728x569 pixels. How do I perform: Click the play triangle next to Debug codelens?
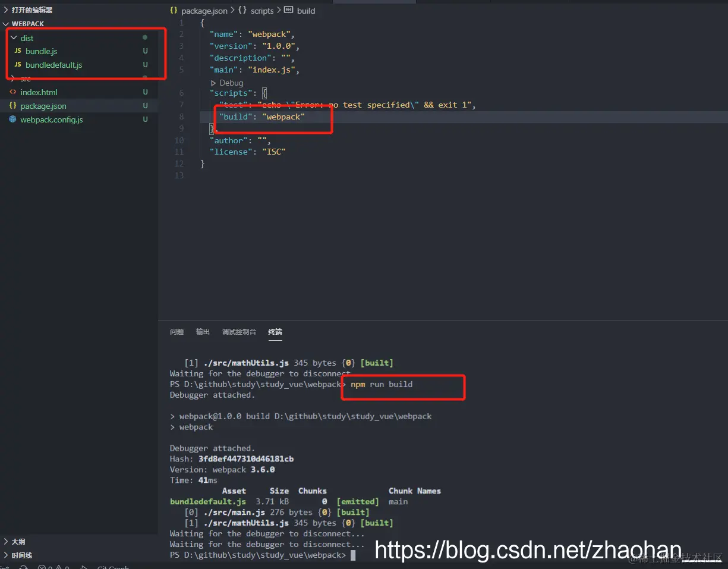point(213,83)
